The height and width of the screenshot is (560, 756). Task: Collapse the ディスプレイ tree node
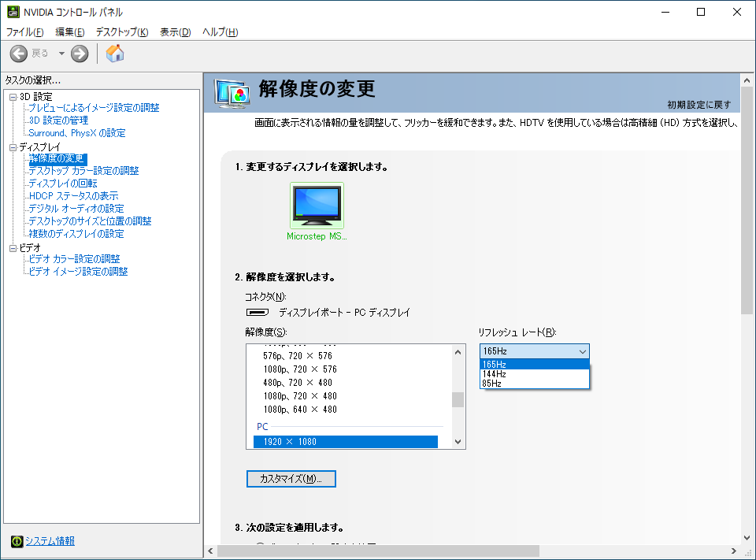(x=13, y=147)
